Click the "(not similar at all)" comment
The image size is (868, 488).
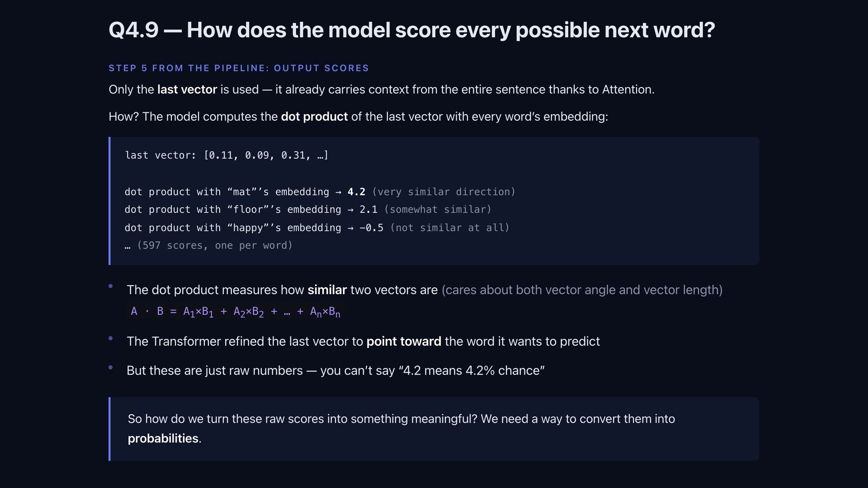449,228
